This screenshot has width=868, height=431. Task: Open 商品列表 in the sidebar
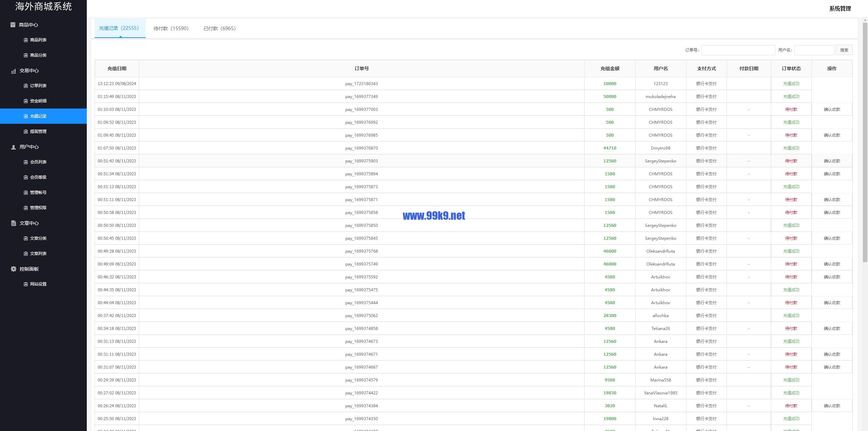[43, 40]
